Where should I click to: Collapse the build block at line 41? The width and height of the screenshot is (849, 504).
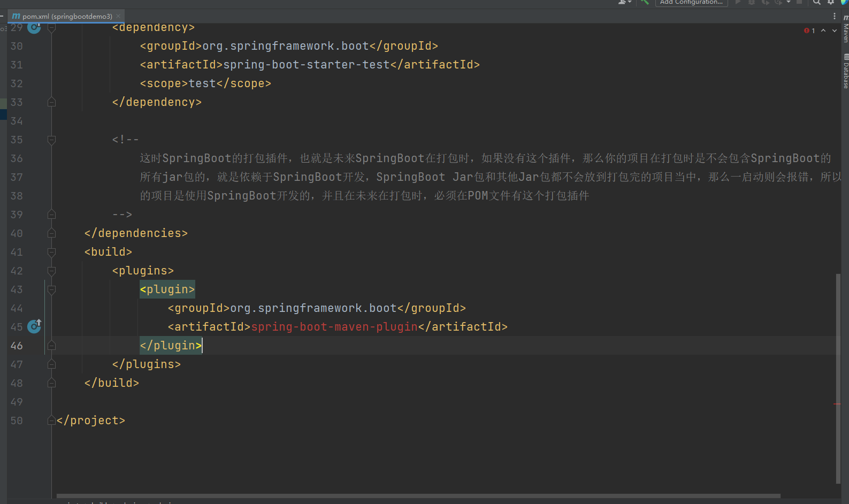(51, 252)
